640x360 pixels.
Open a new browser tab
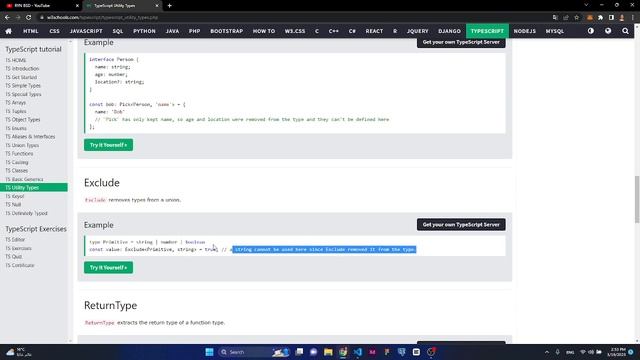click(169, 6)
